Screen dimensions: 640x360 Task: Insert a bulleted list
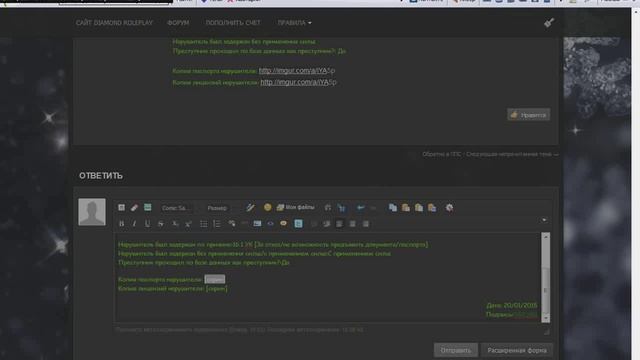204,224
